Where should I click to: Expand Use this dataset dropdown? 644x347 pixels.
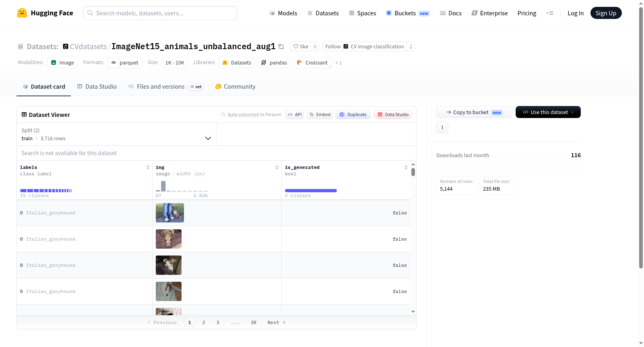coord(548,112)
